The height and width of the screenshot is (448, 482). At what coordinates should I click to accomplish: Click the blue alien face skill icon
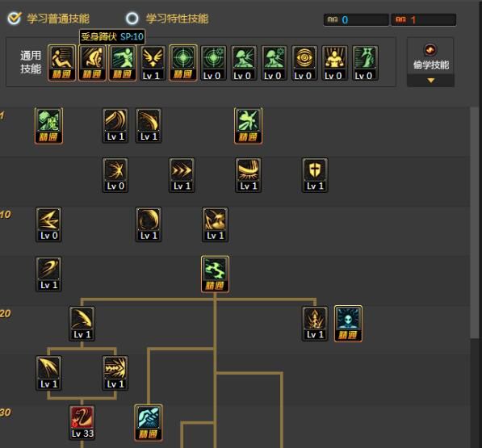[x=348, y=324]
